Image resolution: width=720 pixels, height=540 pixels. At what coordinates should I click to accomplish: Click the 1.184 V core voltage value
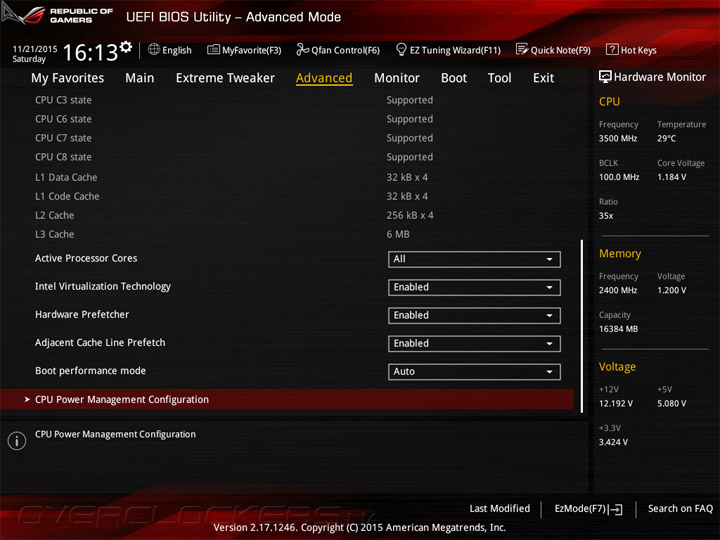671,177
